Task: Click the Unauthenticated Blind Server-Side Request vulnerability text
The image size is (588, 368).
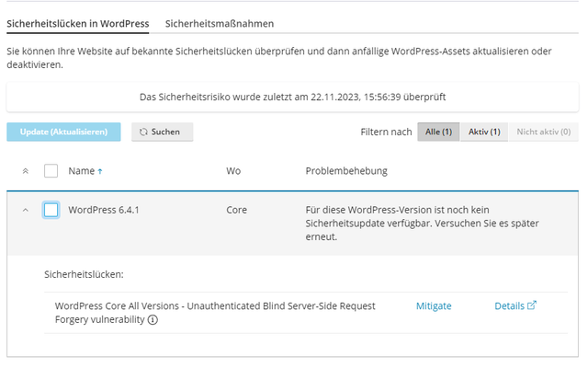Action: tap(215, 313)
